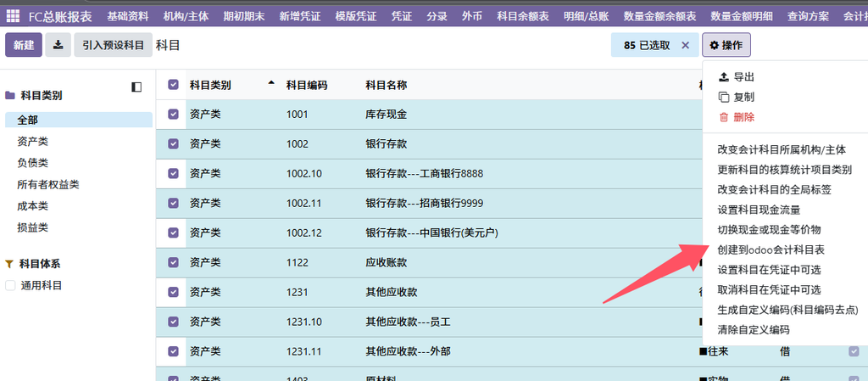The height and width of the screenshot is (381, 868).
Task: Open the 凭证 menu tab
Action: point(401,16)
